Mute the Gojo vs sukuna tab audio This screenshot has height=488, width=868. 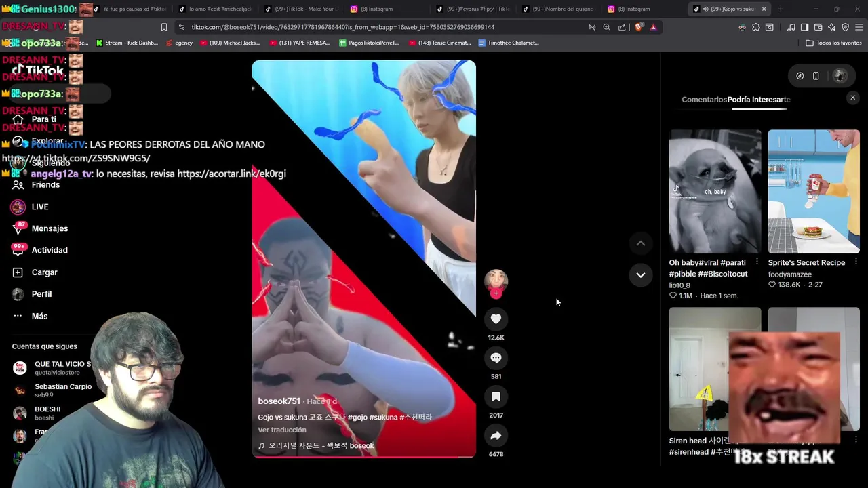(706, 9)
